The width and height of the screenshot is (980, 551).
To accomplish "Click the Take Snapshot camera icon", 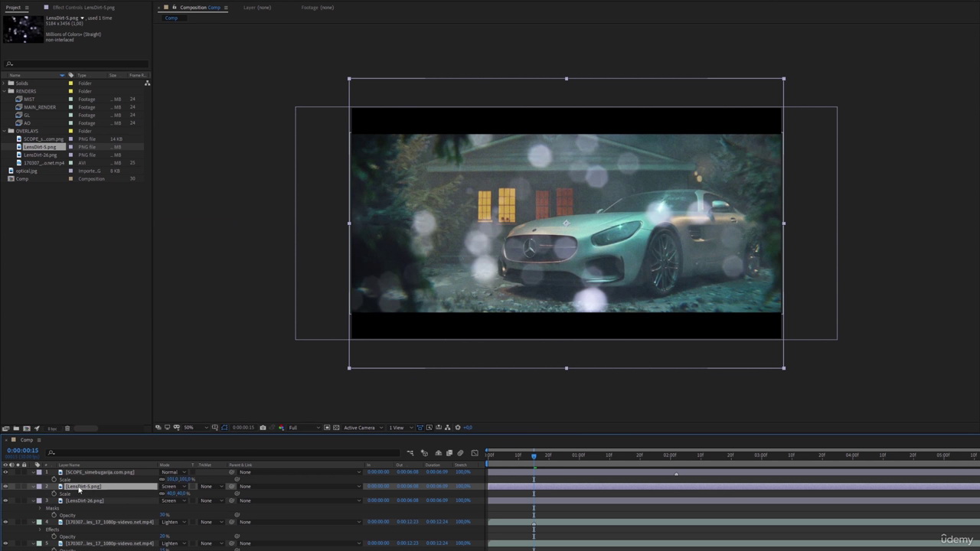I will tap(263, 428).
